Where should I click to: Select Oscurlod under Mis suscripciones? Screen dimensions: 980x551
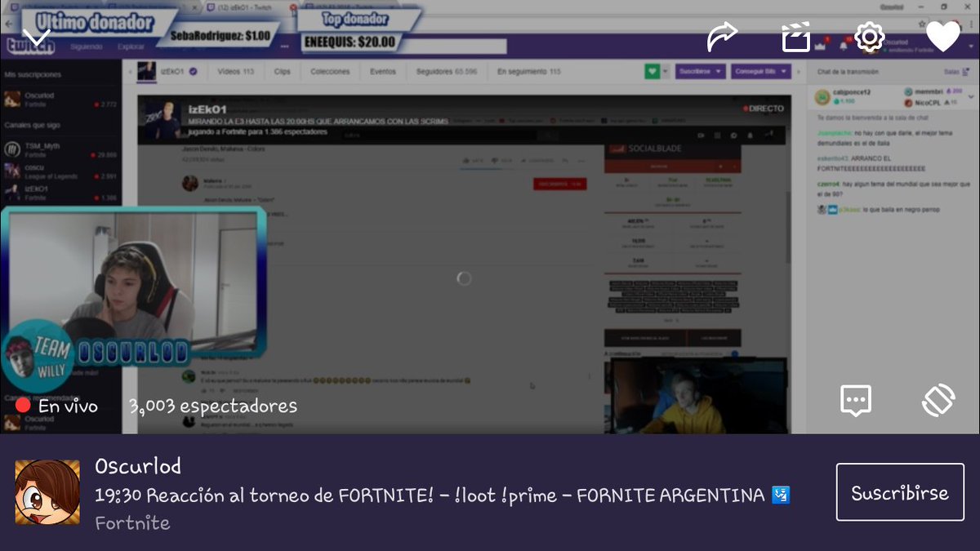[x=61, y=100]
